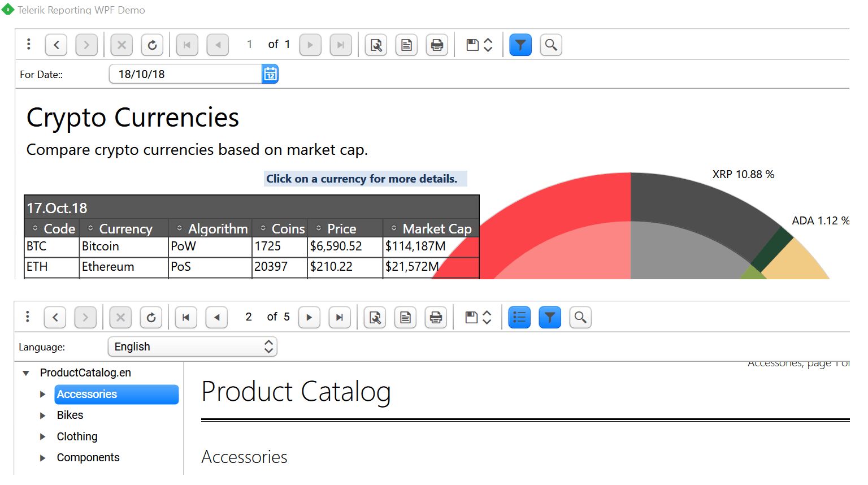
Task: Click the page number field showing 2
Action: click(249, 317)
